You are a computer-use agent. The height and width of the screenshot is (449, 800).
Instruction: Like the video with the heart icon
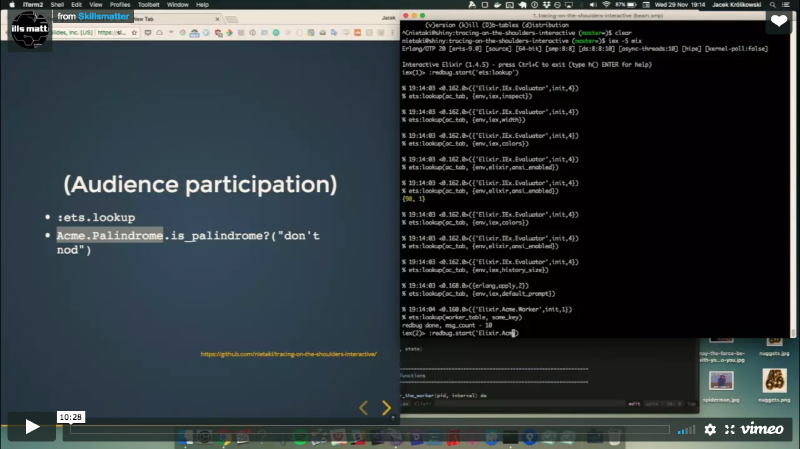(778, 21)
